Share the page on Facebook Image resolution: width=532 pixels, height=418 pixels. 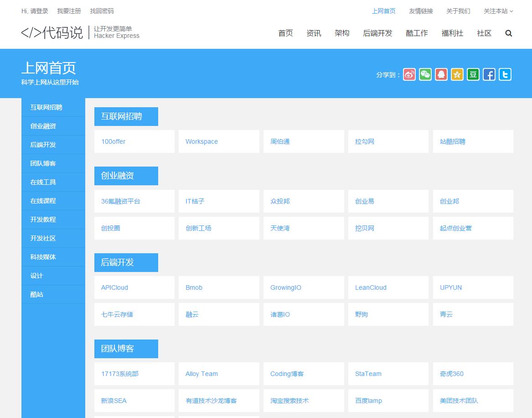pyautogui.click(x=489, y=74)
